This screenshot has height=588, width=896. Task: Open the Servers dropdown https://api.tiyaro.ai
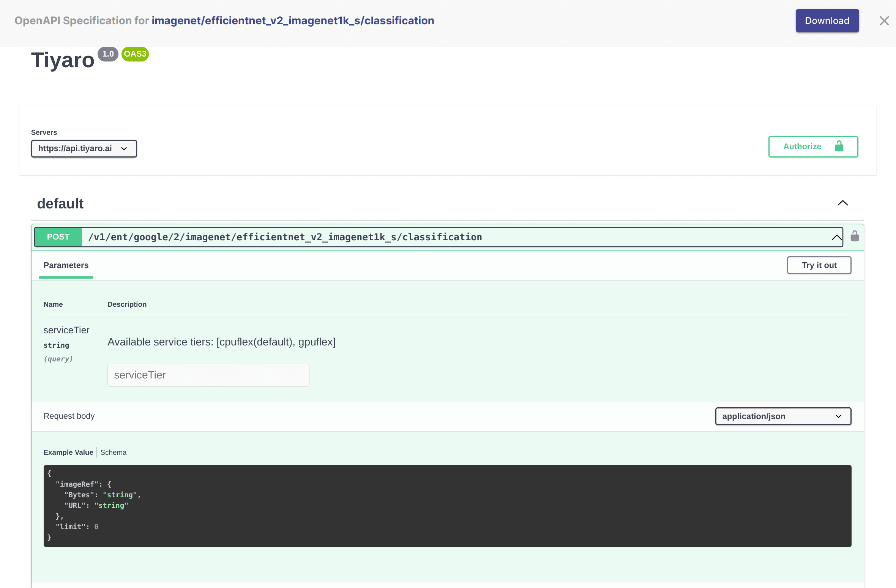(84, 148)
